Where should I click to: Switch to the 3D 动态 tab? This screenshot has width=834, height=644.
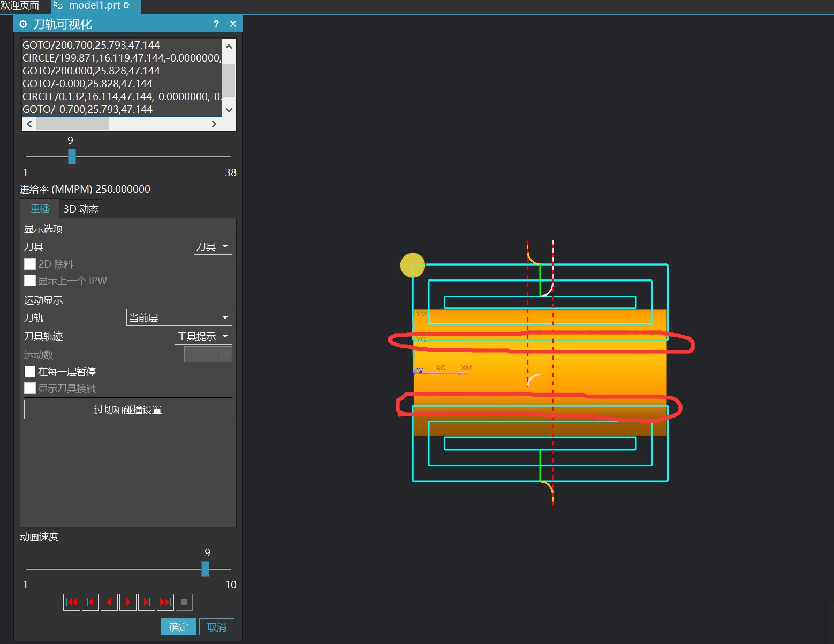tap(81, 209)
